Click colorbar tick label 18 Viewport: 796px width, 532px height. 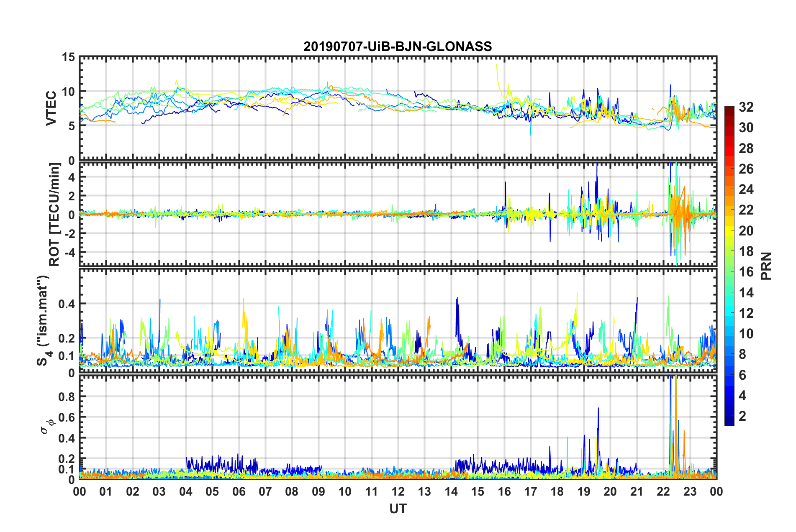[x=746, y=251]
